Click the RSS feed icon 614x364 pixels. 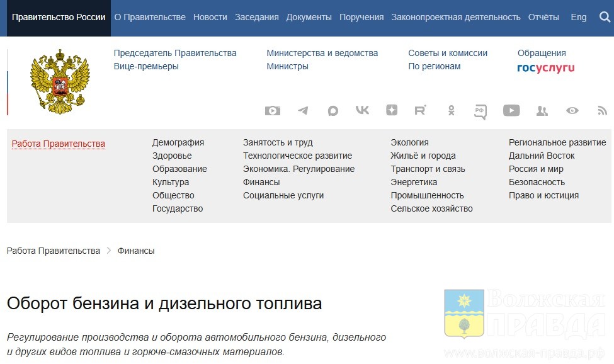point(602,111)
